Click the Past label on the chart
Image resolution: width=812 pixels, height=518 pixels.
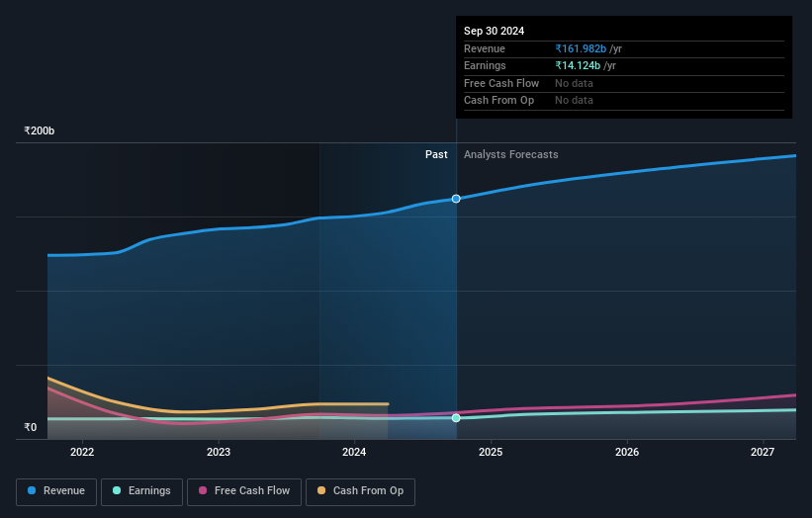pos(436,155)
